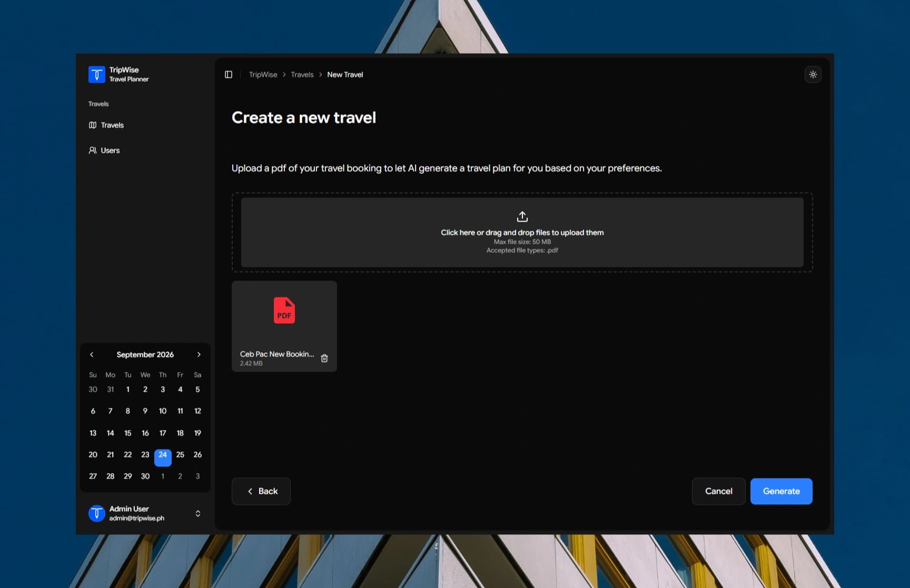Click the file drop zone to upload
910x588 pixels.
point(522,232)
